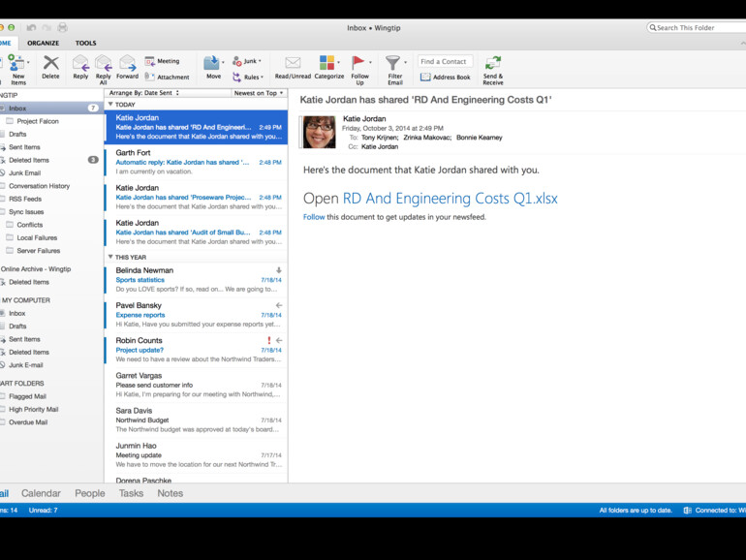The height and width of the screenshot is (560, 746).
Task: Click the Follow Up flag icon
Action: point(357,63)
